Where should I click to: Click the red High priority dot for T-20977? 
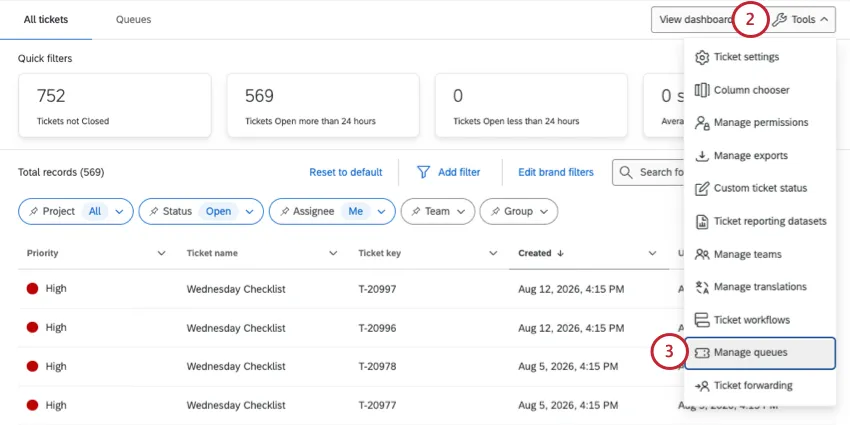(33, 405)
